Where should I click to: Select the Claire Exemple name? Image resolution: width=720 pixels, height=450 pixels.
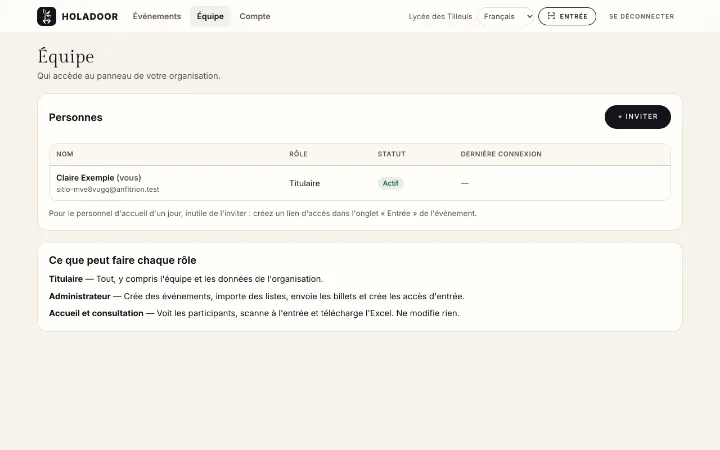85,178
